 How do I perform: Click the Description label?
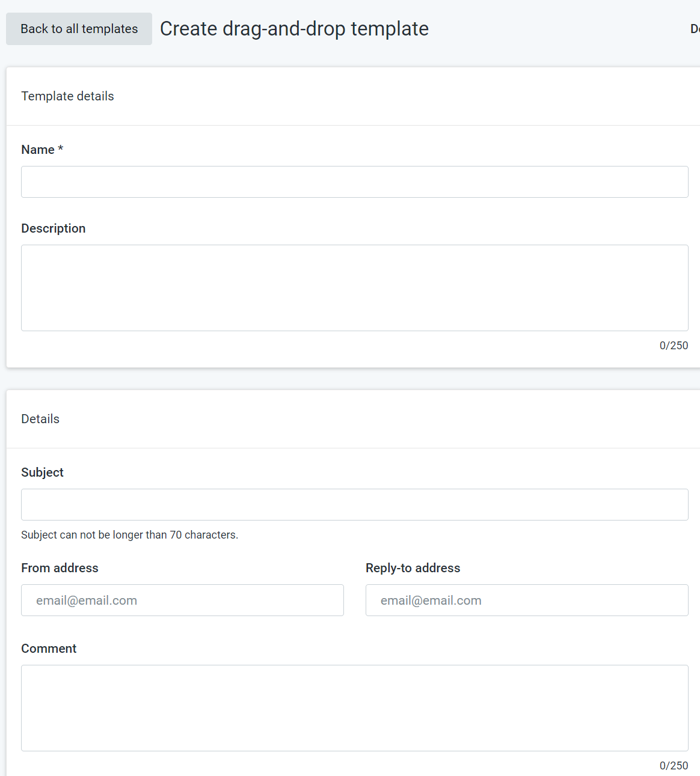coord(53,228)
